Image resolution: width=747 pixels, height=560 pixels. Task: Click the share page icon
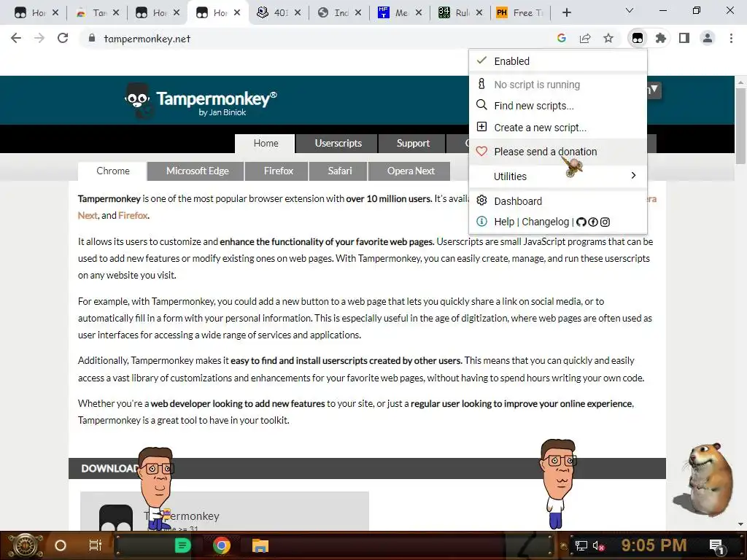point(584,38)
